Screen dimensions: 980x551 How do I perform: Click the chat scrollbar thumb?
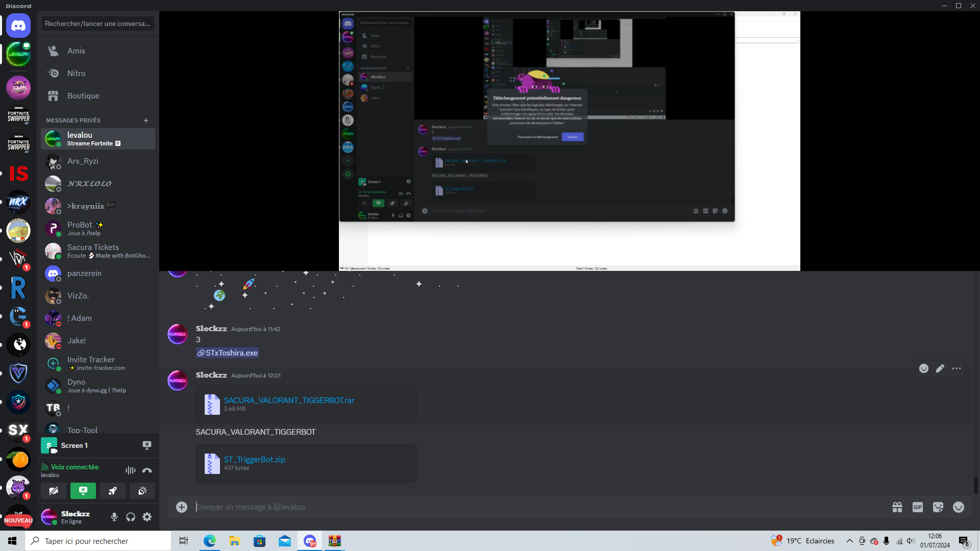click(x=976, y=486)
